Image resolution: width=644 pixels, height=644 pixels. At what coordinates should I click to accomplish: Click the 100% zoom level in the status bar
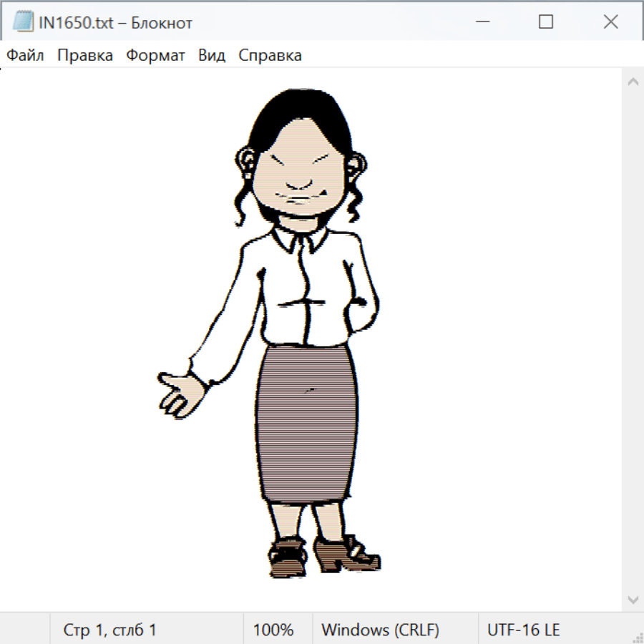pyautogui.click(x=273, y=630)
